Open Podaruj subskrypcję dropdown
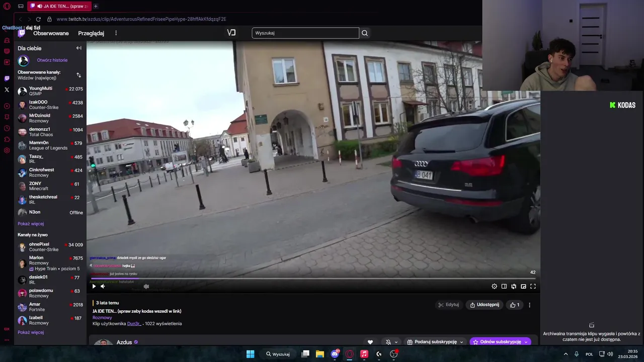Screen dimensions: 644x362 pos(435,342)
